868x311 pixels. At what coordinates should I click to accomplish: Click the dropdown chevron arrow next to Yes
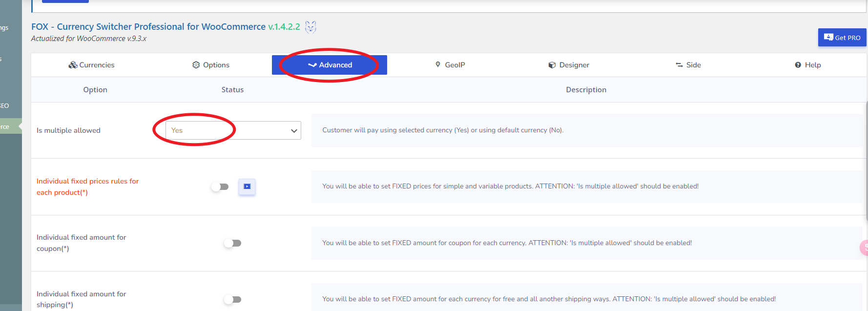point(294,131)
